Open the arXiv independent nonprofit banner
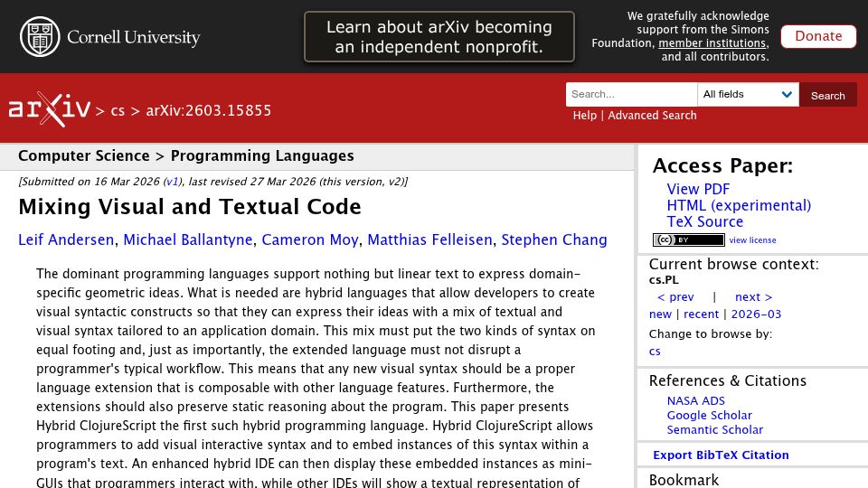The width and height of the screenshot is (868, 488). (x=439, y=36)
